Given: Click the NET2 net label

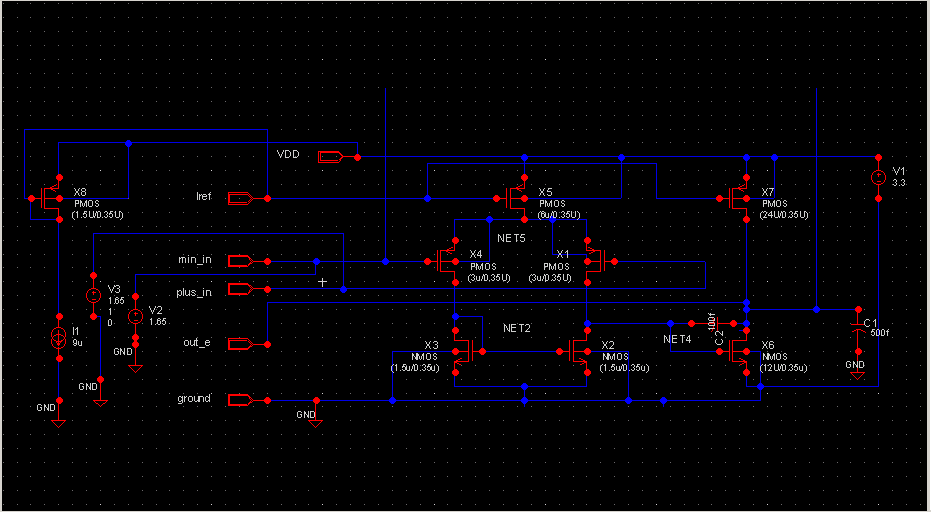Looking at the screenshot, I should (516, 328).
